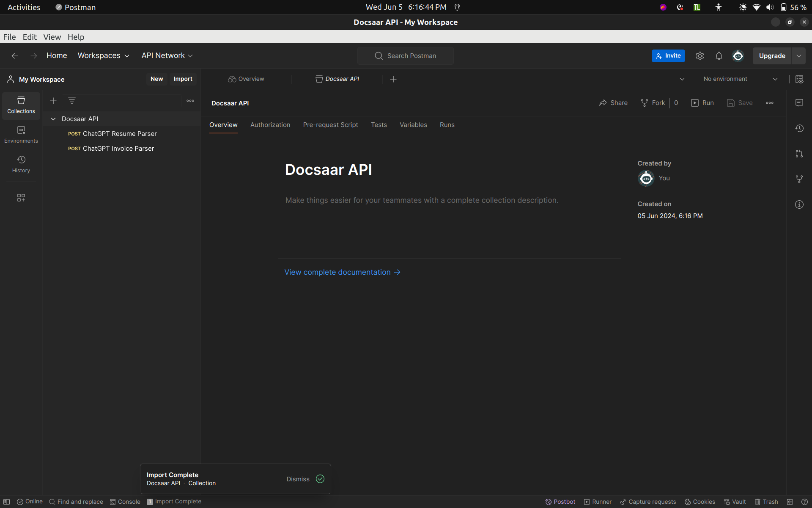
Task: Click the New button
Action: pos(156,79)
